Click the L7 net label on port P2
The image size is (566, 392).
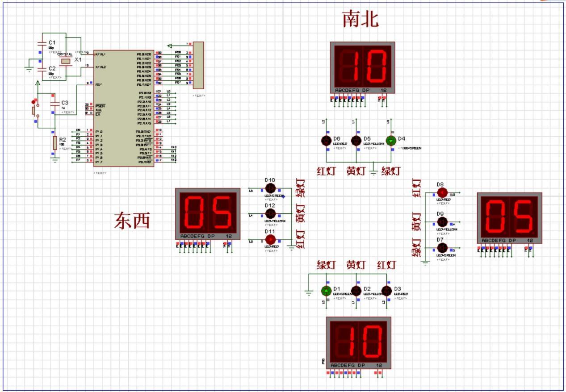[168, 121]
